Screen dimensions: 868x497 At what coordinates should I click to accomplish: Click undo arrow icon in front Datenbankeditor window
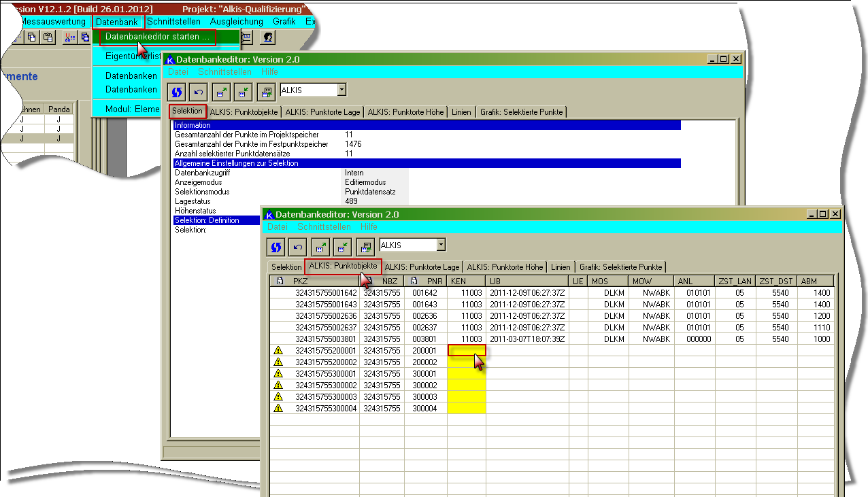(x=298, y=246)
